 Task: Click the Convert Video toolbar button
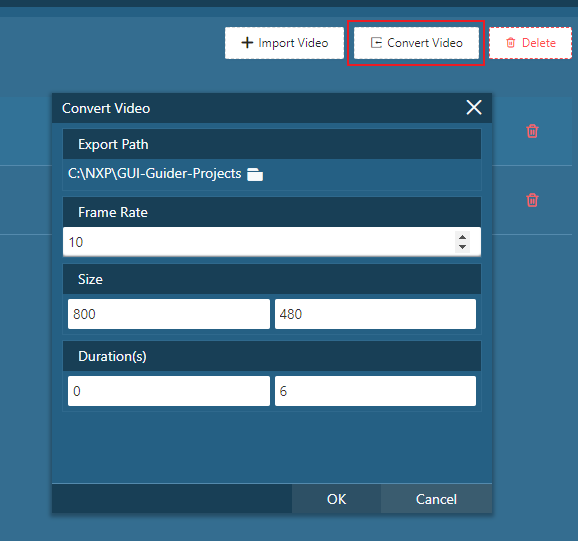click(x=416, y=43)
